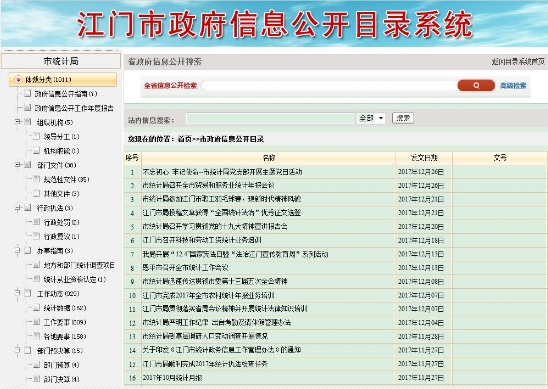Screen dimensions: 548x389
Task: Collapse the 工作动态 tree node
Action: 17,293
